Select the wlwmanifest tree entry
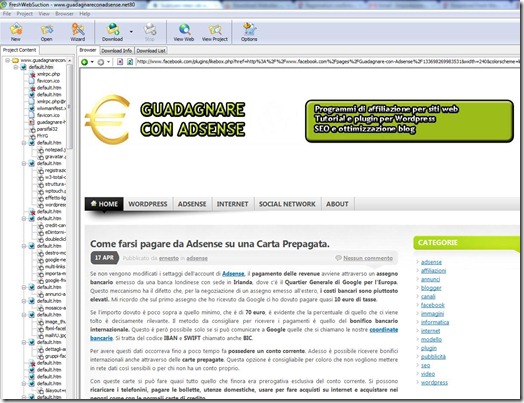 click(51, 108)
